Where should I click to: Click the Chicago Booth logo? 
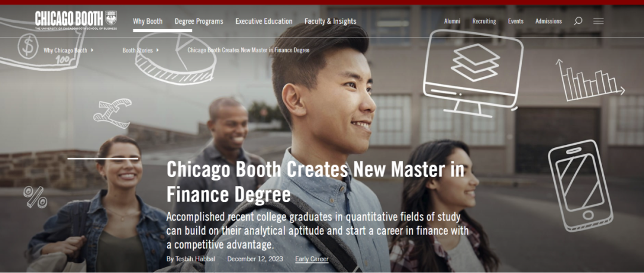[76, 20]
